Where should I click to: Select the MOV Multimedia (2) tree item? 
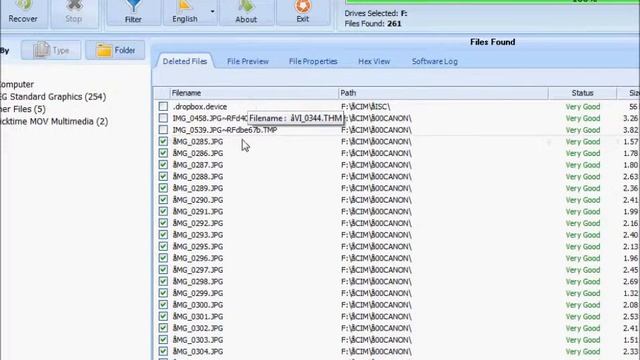point(54,121)
